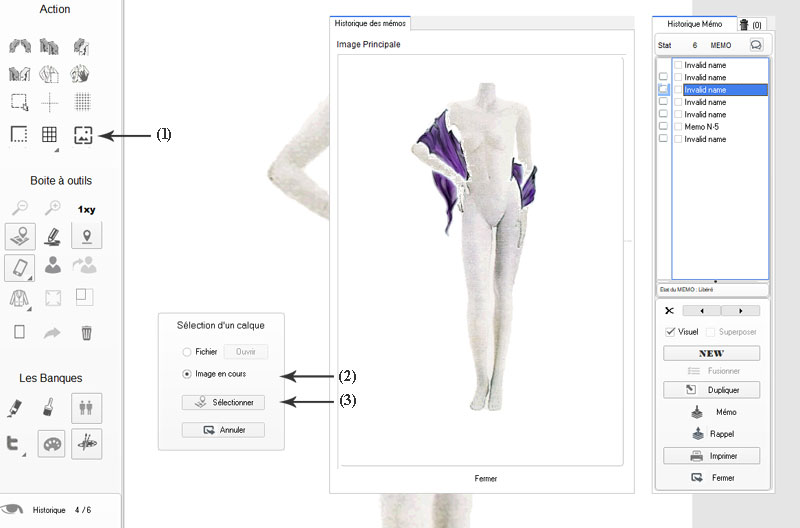This screenshot has width=800, height=528.
Task: Switch to the Historique Mémo tab
Action: pyautogui.click(x=693, y=23)
